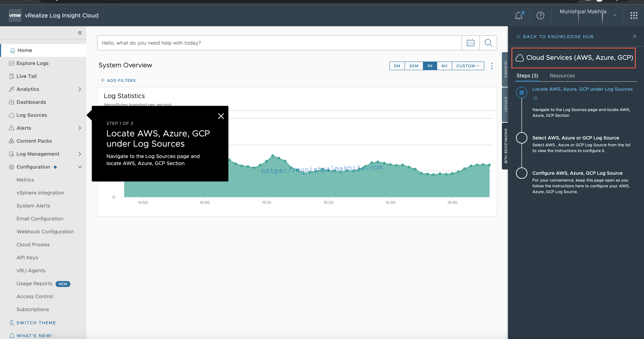Click the plus icon for Add Filters
This screenshot has width=644, height=339.
point(102,80)
